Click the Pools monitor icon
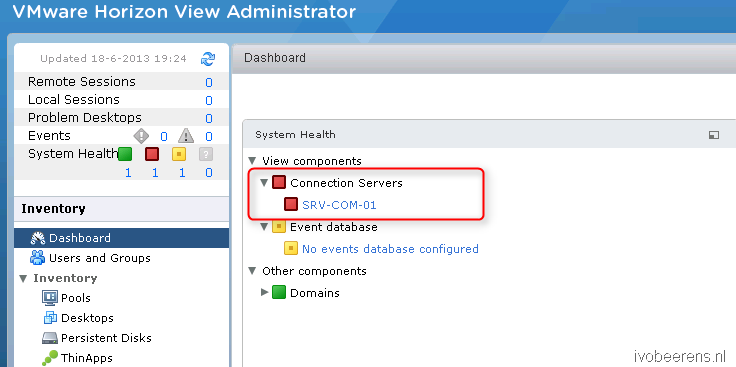The image size is (736, 367). [x=49, y=298]
